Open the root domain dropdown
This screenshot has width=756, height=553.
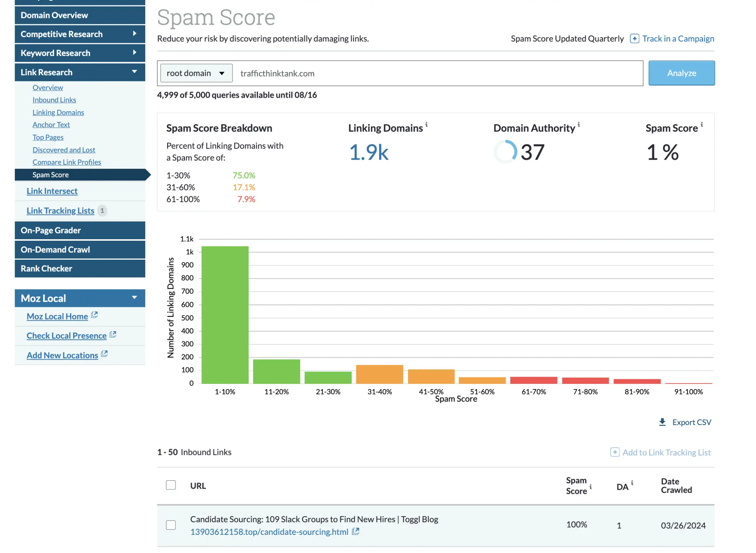point(196,73)
